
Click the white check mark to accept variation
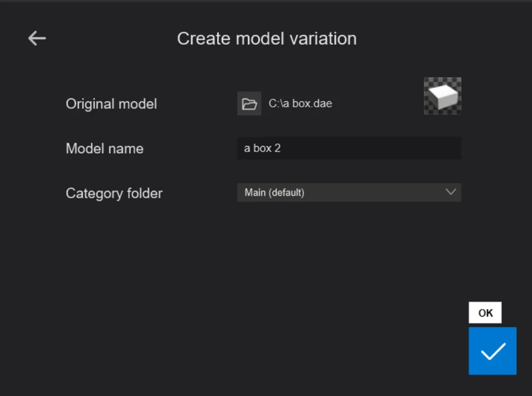click(x=493, y=351)
